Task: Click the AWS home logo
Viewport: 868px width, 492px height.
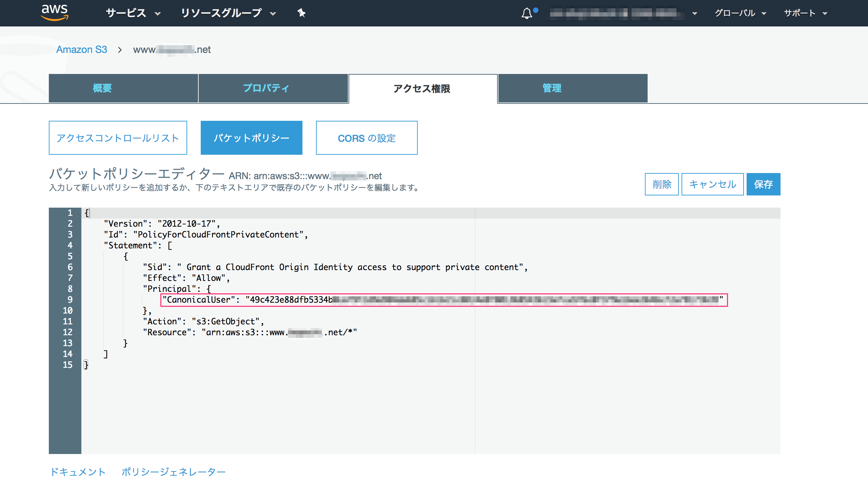Action: coord(55,13)
